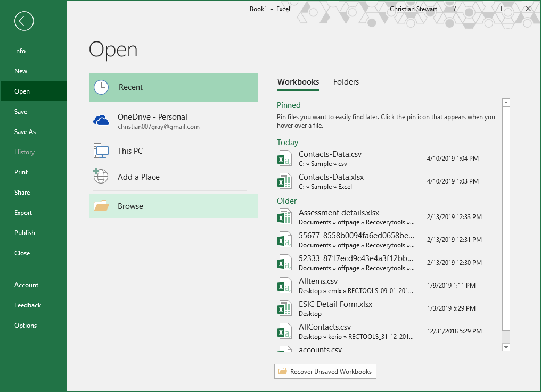Open the Share page
Viewport: 541px width, 392px height.
pyautogui.click(x=34, y=193)
